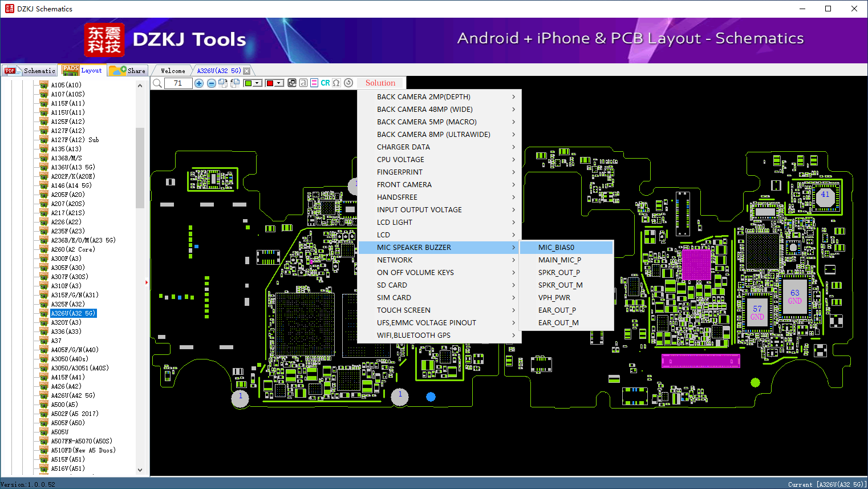Click the PADS icon beside A336(A33)
Image resolution: width=868 pixels, height=489 pixels.
click(44, 332)
